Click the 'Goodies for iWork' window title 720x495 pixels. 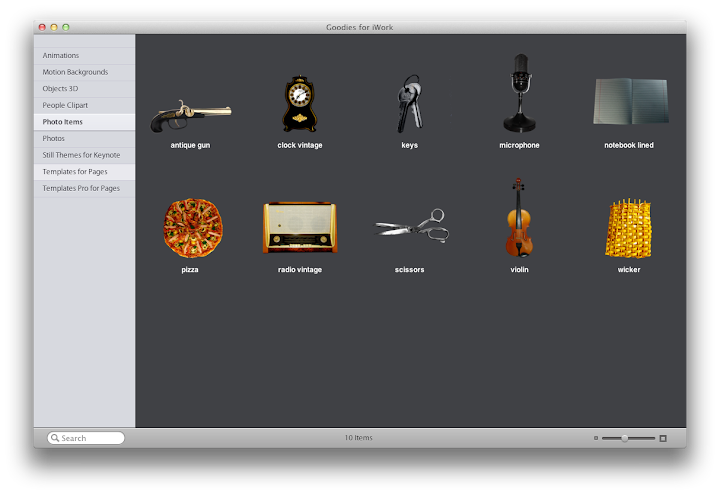[360, 27]
